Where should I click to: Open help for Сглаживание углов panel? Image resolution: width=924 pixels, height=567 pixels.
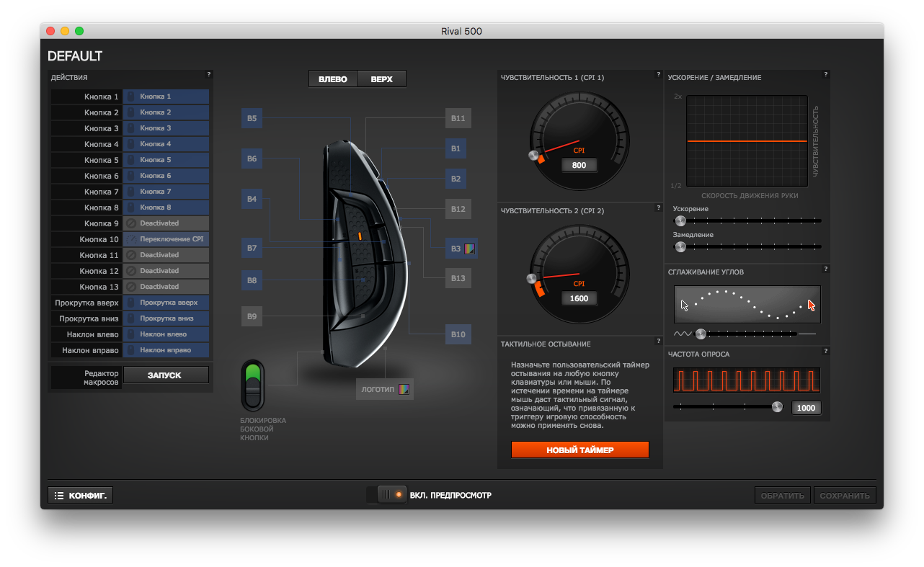pyautogui.click(x=826, y=269)
